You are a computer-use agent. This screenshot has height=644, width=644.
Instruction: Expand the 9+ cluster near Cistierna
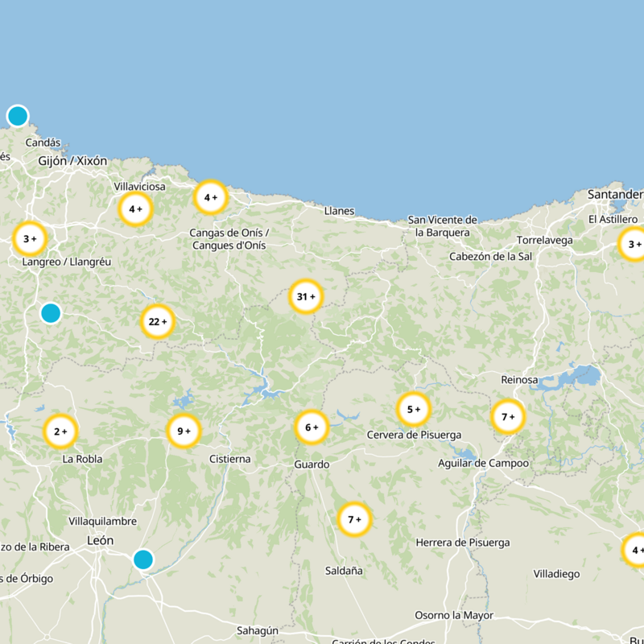tap(184, 431)
